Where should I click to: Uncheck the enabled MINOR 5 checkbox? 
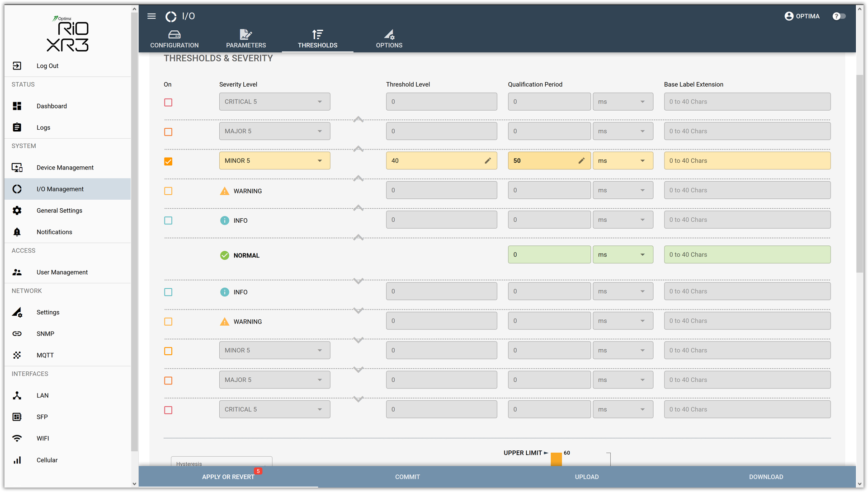tap(168, 161)
